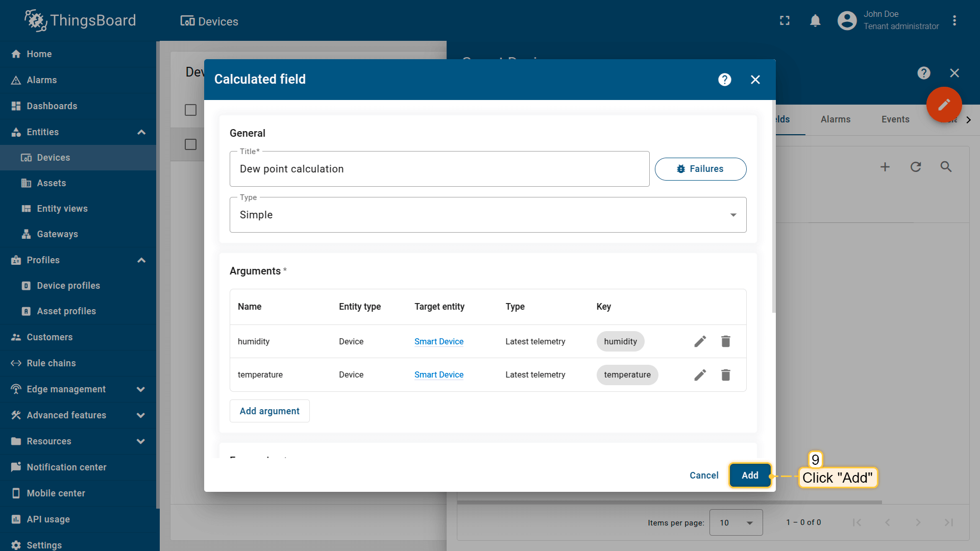Switch to the Events tab
Image resolution: width=980 pixels, height=551 pixels.
895,119
